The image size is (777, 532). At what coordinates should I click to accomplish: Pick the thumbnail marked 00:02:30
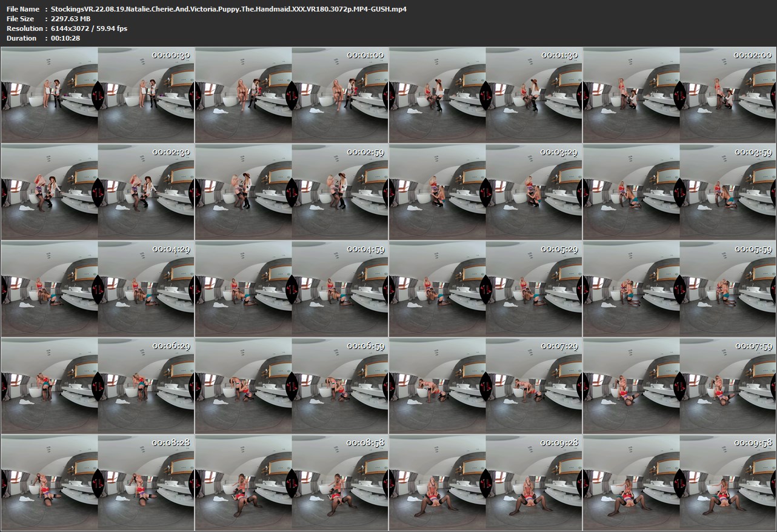98,192
